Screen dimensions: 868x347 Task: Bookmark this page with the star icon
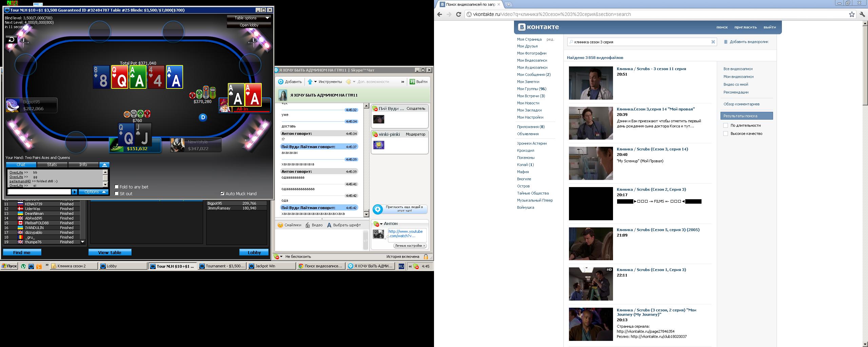point(852,14)
